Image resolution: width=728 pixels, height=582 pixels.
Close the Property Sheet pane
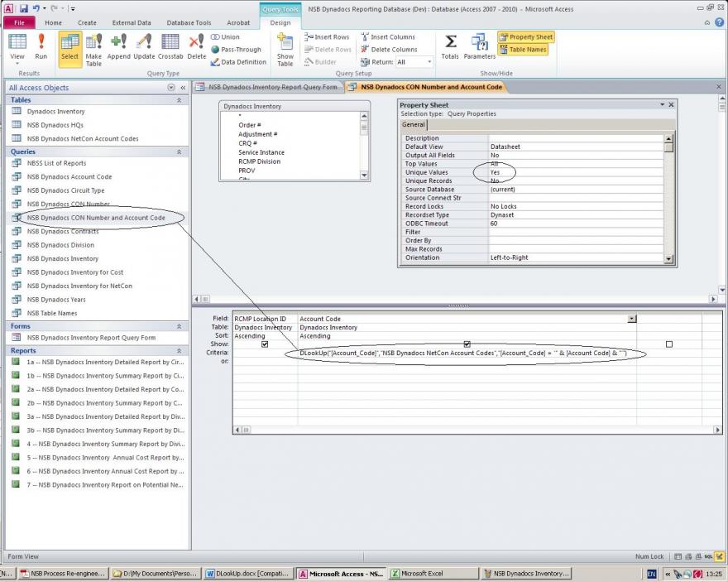point(671,104)
